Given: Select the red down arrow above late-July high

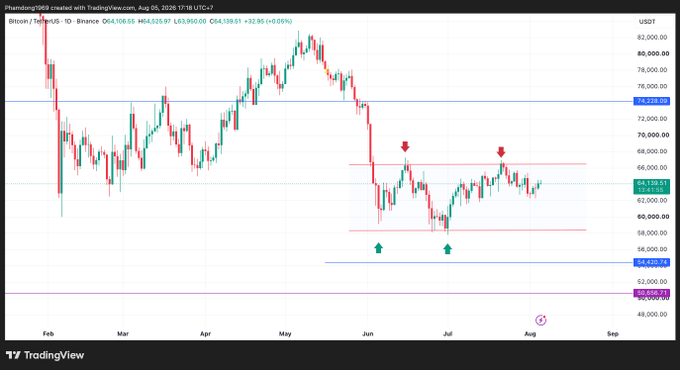Looking at the screenshot, I should (501, 151).
